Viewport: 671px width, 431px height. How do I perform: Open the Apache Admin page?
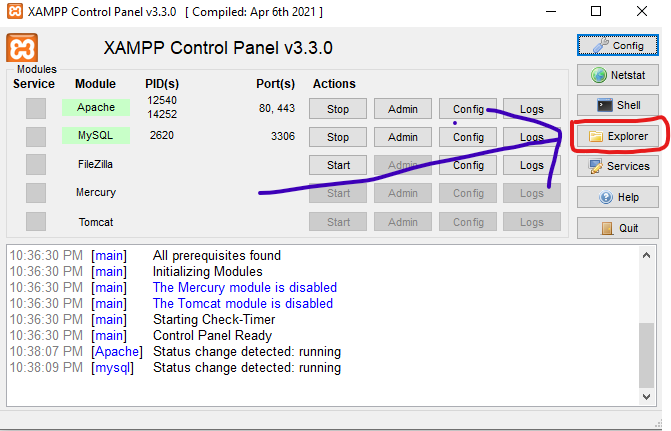[x=403, y=109]
